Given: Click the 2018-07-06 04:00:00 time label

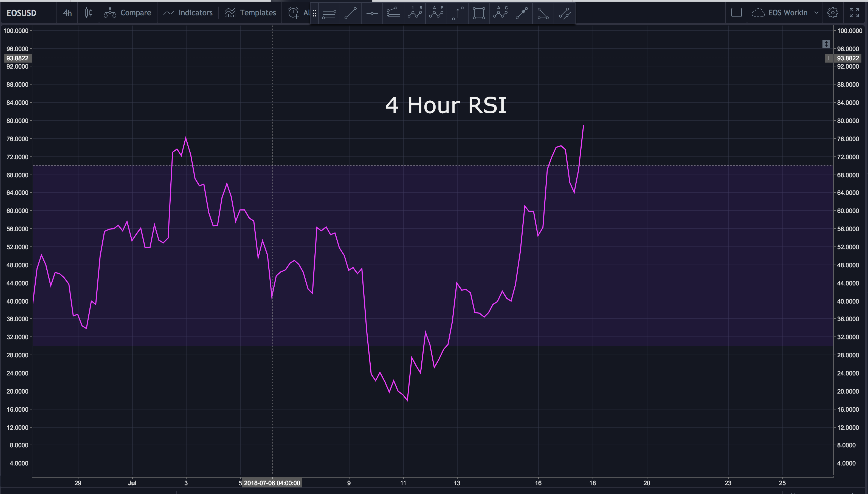Looking at the screenshot, I should 272,483.
